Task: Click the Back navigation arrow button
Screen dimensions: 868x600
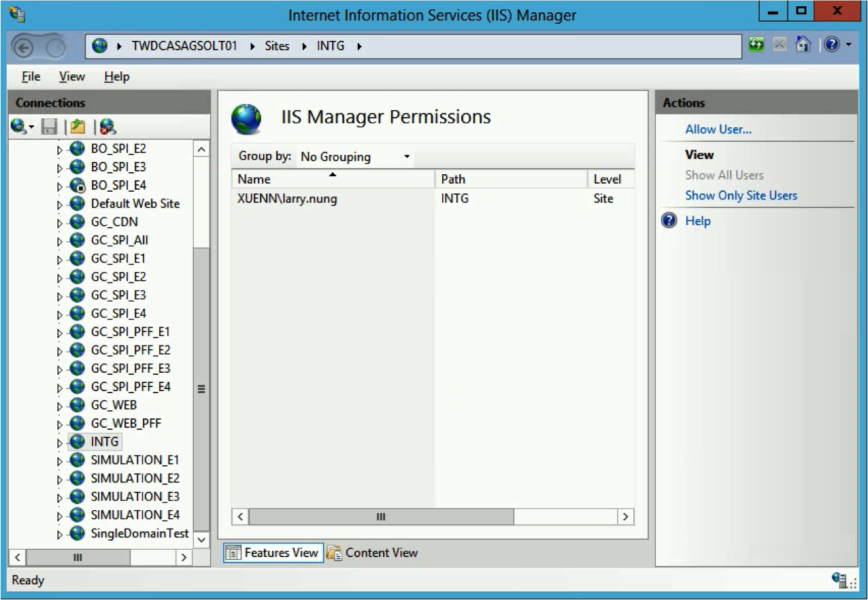Action: click(x=25, y=47)
